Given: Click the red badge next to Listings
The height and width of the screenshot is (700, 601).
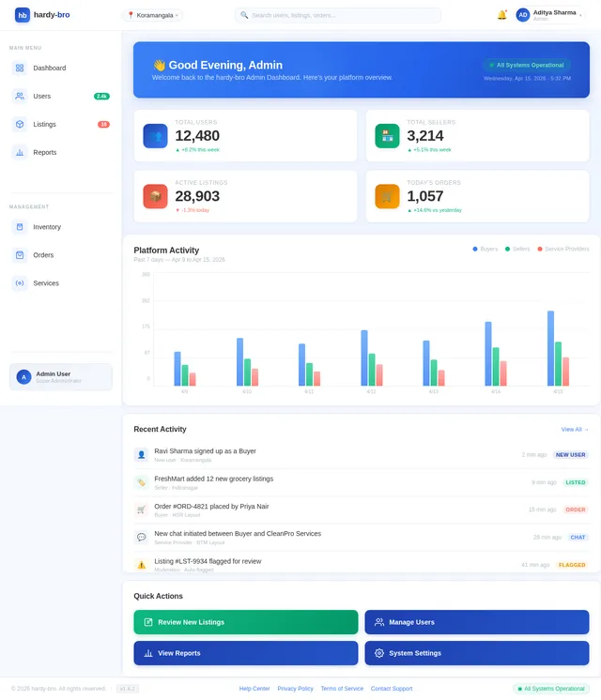Looking at the screenshot, I should (103, 124).
